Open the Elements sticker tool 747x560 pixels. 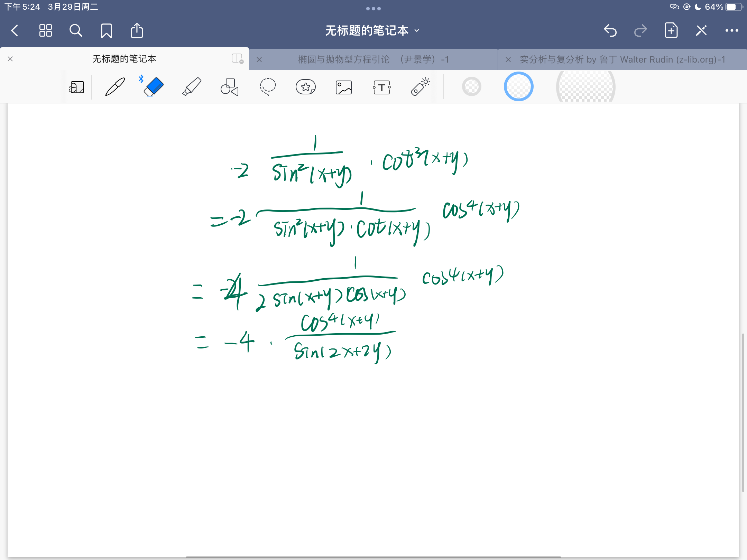coord(306,87)
